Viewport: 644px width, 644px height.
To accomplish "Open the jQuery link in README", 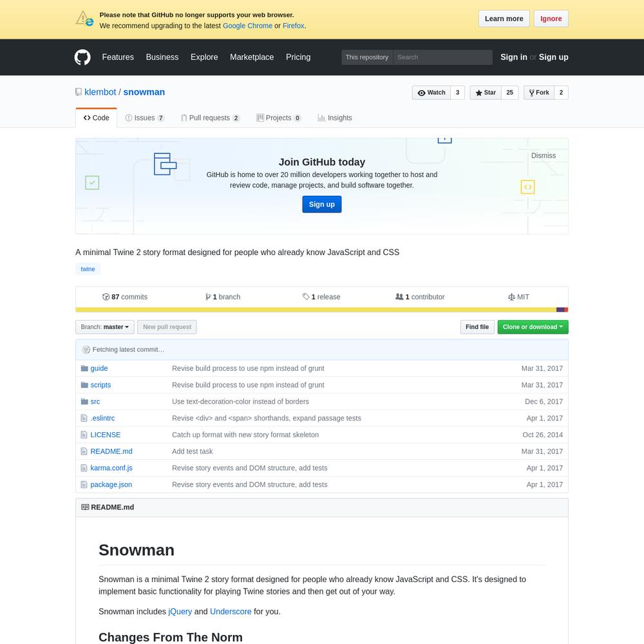I will (x=180, y=612).
